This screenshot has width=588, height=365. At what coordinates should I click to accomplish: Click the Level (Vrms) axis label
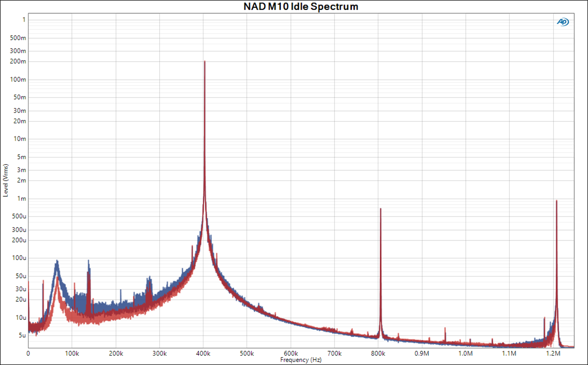point(6,181)
